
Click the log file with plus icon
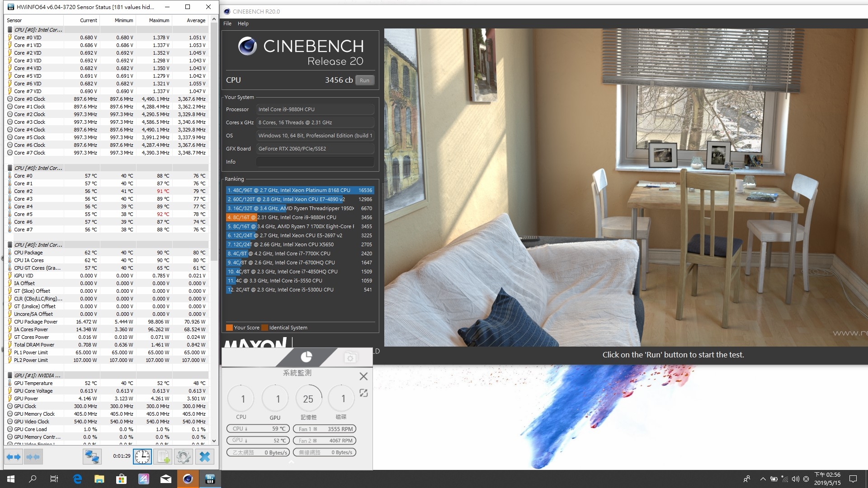(163, 457)
